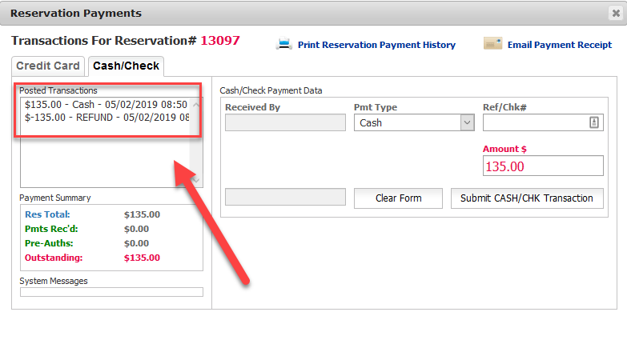Click the Received By field
Image resolution: width=627 pixels, height=364 pixels.
click(x=285, y=122)
